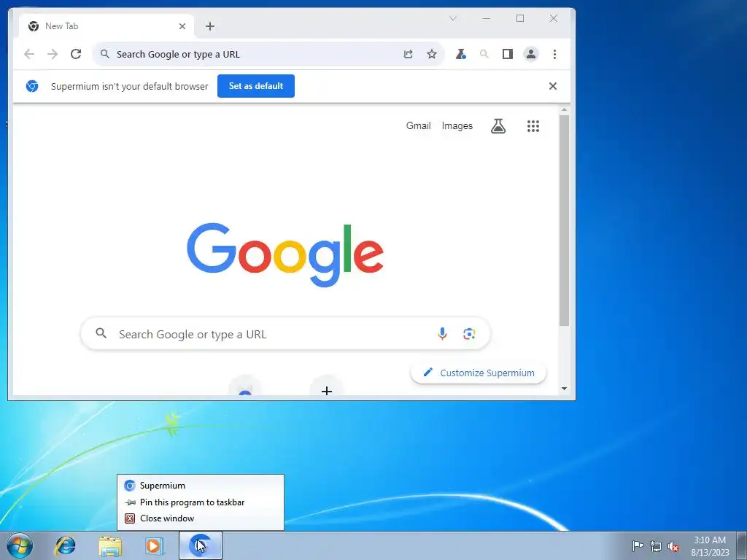Open the Gmail link

418,125
